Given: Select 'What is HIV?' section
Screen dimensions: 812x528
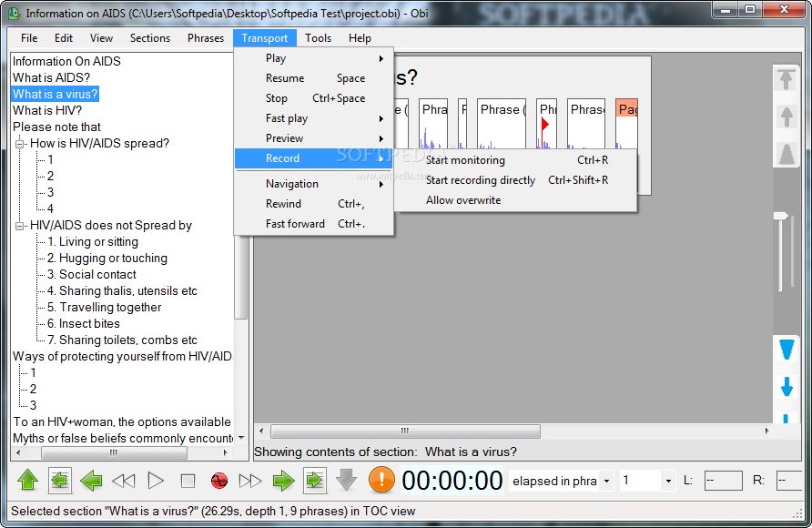Looking at the screenshot, I should (x=47, y=111).
